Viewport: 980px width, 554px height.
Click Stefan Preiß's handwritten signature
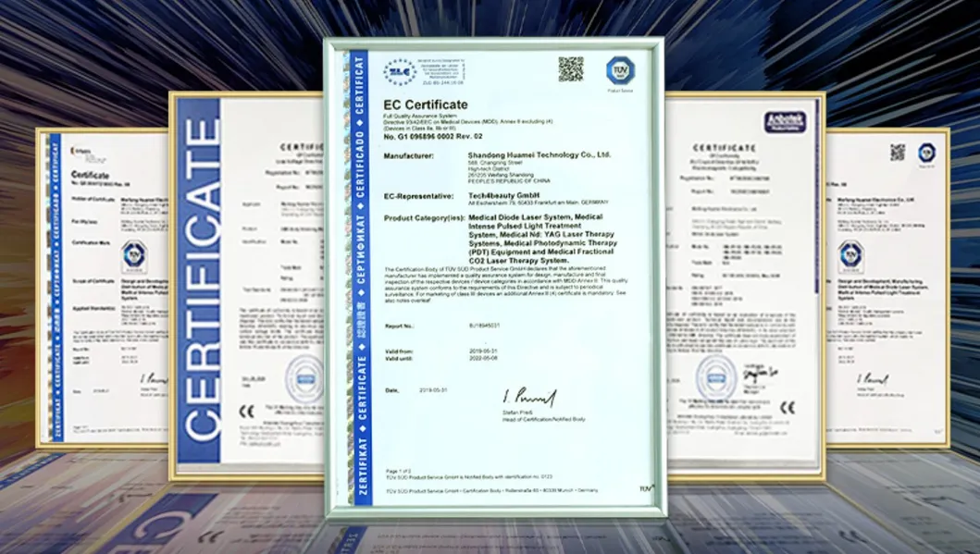tap(531, 396)
